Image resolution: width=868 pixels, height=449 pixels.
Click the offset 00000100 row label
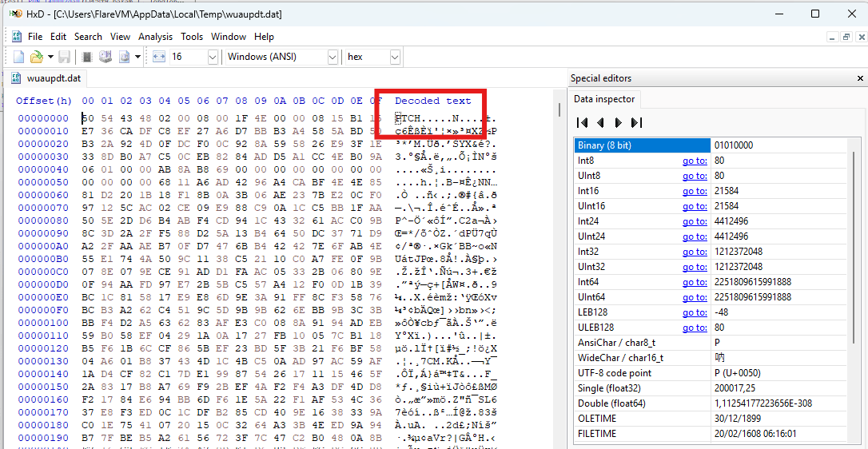(x=43, y=322)
